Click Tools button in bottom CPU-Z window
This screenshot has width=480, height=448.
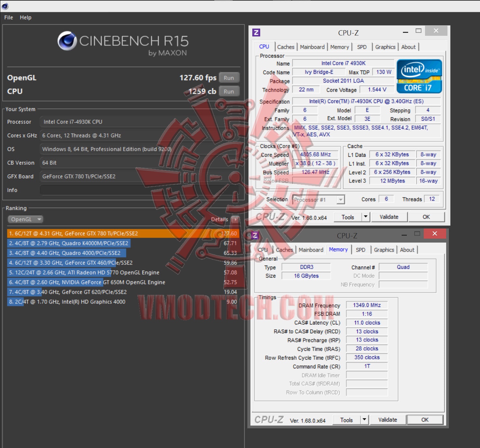[x=346, y=420]
